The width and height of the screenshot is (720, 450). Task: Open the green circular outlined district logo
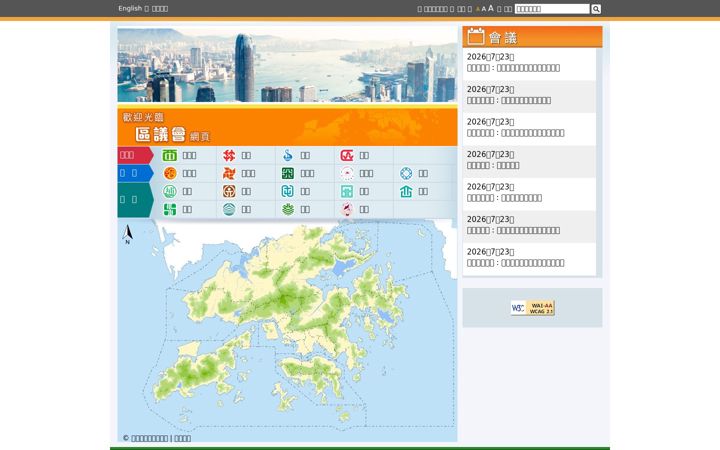170,191
